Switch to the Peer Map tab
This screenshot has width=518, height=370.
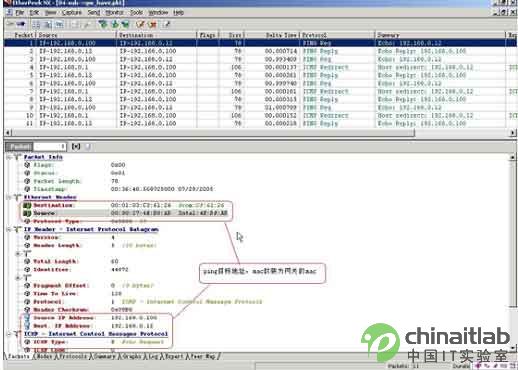pos(203,356)
